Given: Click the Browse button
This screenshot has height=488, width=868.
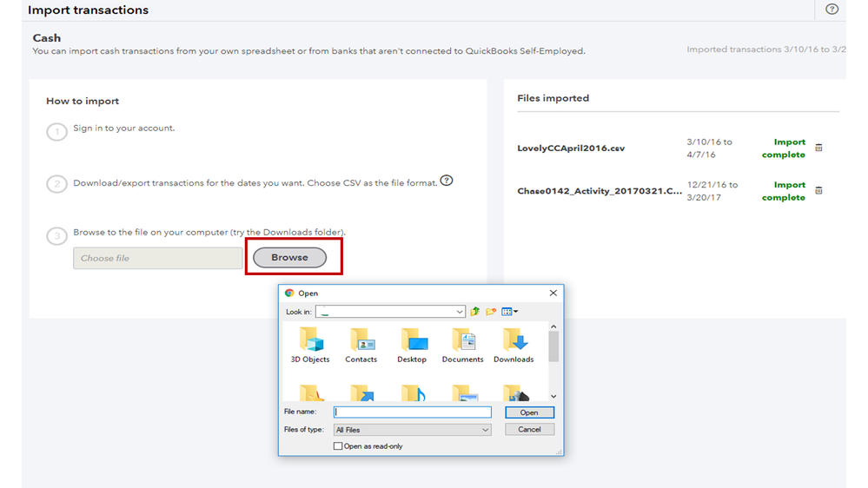Looking at the screenshot, I should tap(289, 257).
